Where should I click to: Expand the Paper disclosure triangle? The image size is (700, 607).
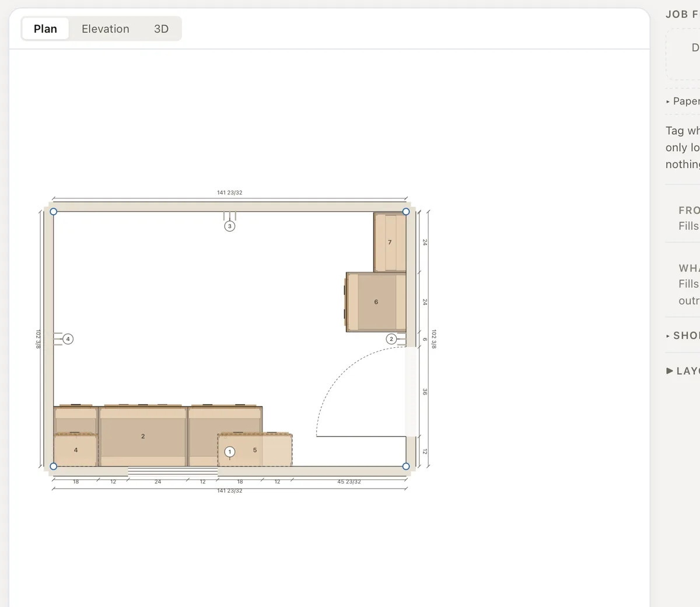click(668, 102)
